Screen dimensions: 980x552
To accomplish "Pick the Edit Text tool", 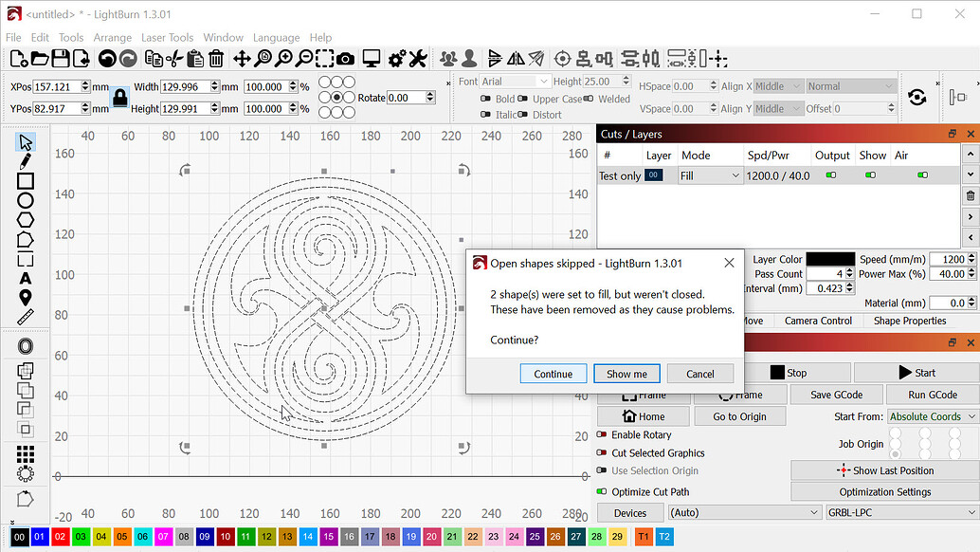I will pyautogui.click(x=26, y=278).
